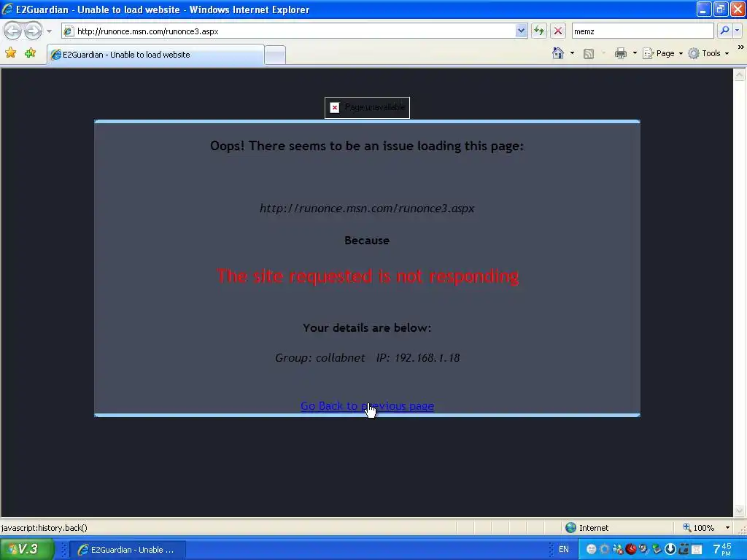Stop loading with the red X button

tap(558, 31)
